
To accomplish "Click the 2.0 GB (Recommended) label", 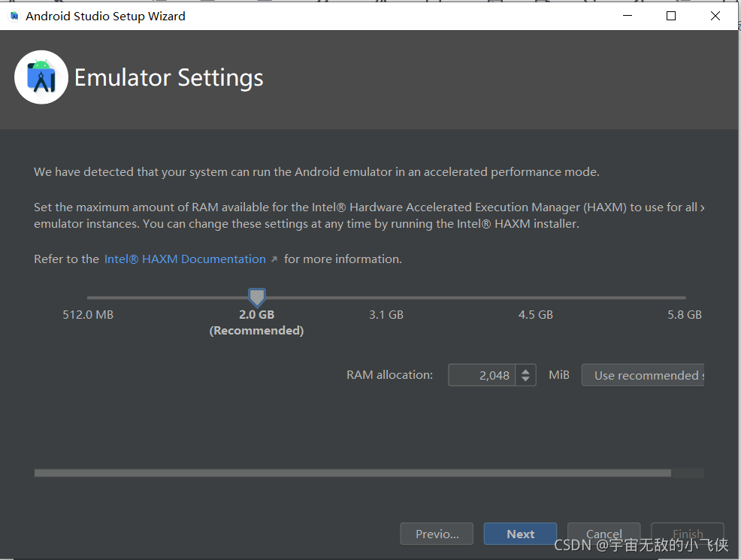I will pyautogui.click(x=256, y=322).
